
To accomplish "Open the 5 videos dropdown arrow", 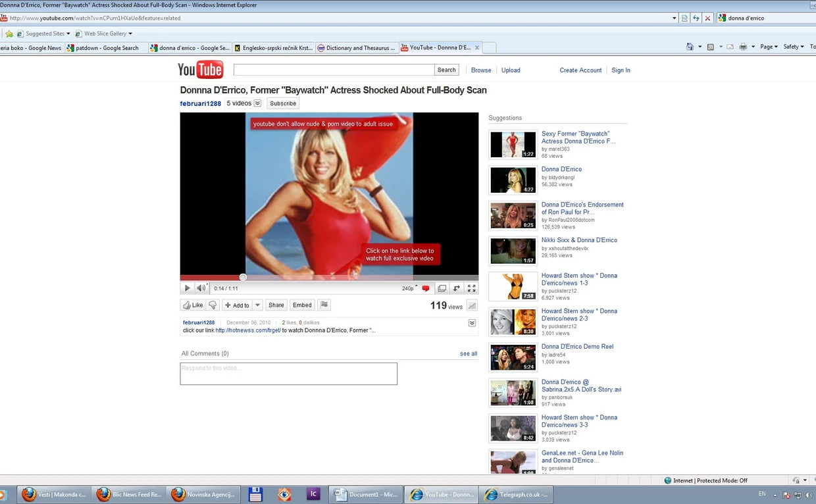I will [257, 103].
